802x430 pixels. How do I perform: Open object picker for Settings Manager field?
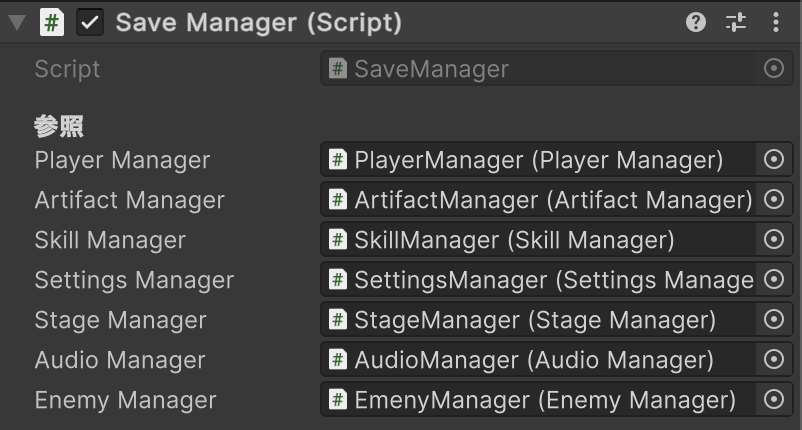[x=774, y=279]
